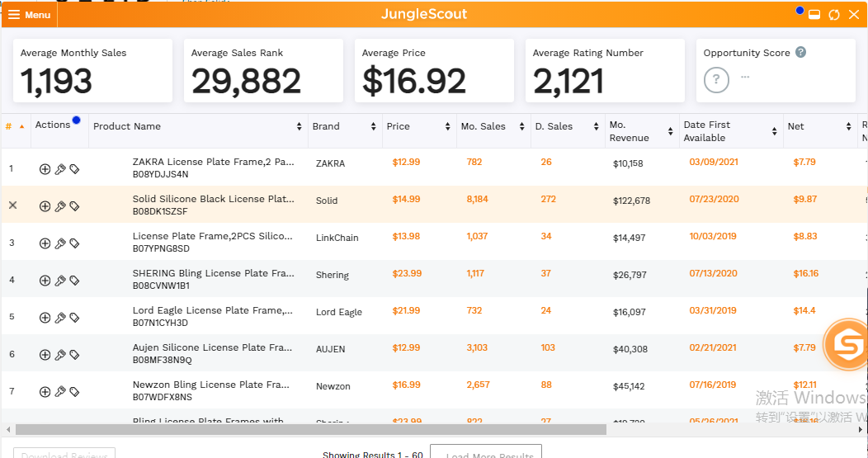Click plus icon on Shering row
Screen dimensions: 868x458
[45, 281]
